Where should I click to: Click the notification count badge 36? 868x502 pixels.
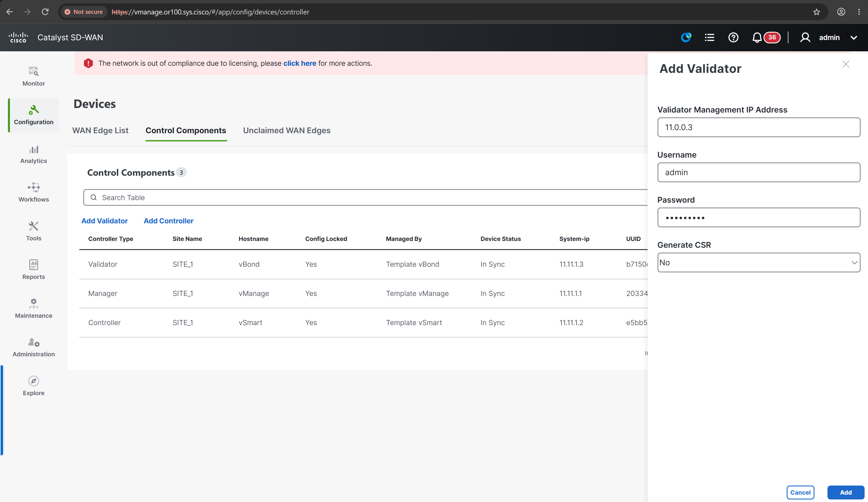pos(772,37)
